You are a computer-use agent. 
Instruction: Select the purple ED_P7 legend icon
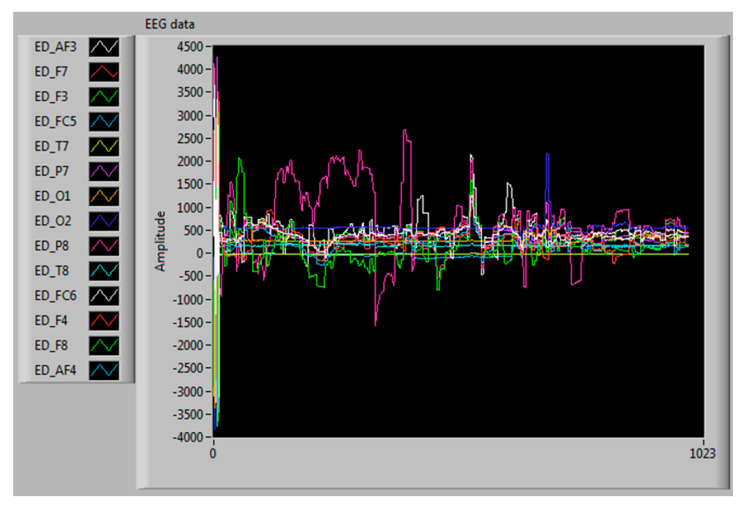coord(105,171)
